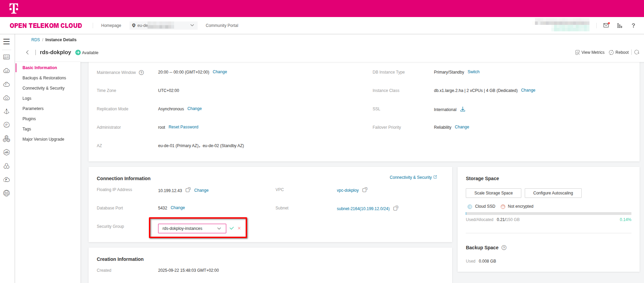This screenshot has height=283, width=644.
Task: Click the help question mark icon
Action: (x=633, y=26)
